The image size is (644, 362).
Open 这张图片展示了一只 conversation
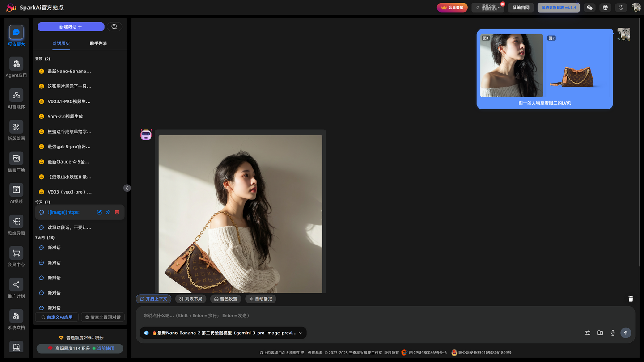coord(80,86)
